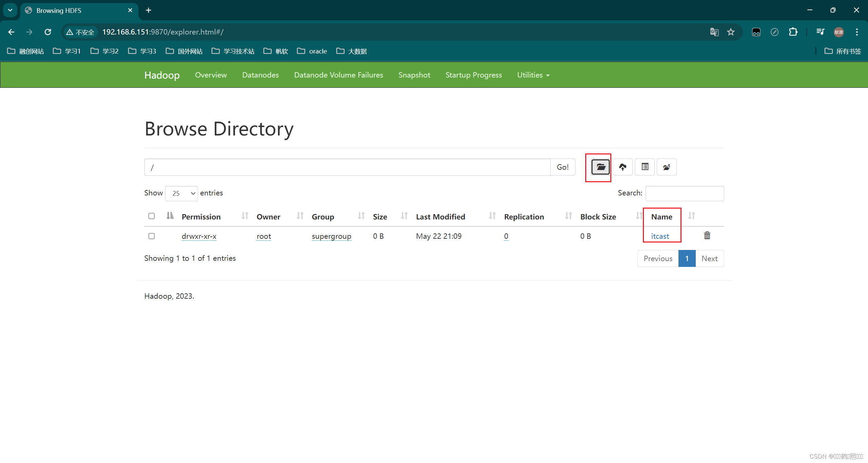Image resolution: width=868 pixels, height=463 pixels.
Task: Delete itcast with the trash icon
Action: [x=707, y=235]
